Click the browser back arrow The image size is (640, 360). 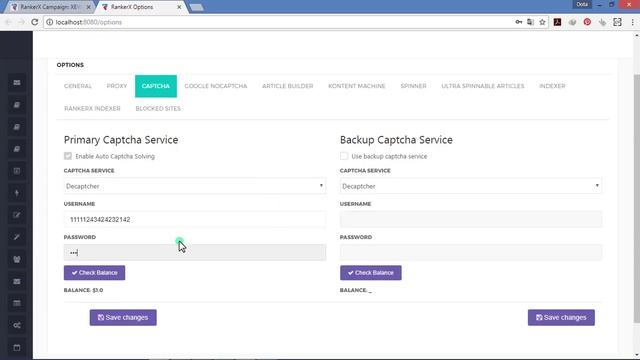[x=8, y=22]
